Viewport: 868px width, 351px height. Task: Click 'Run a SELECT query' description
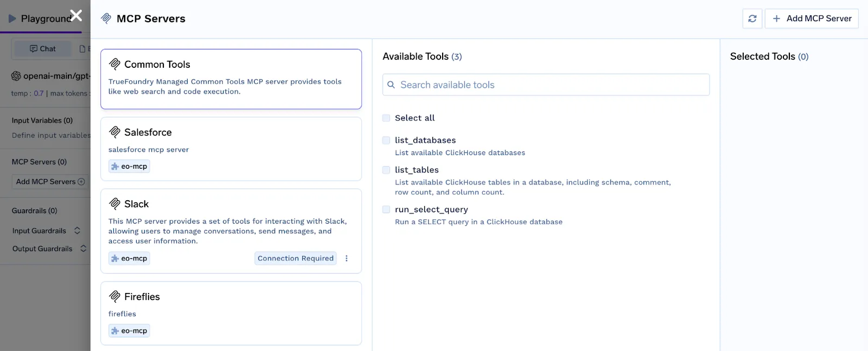pyautogui.click(x=478, y=222)
